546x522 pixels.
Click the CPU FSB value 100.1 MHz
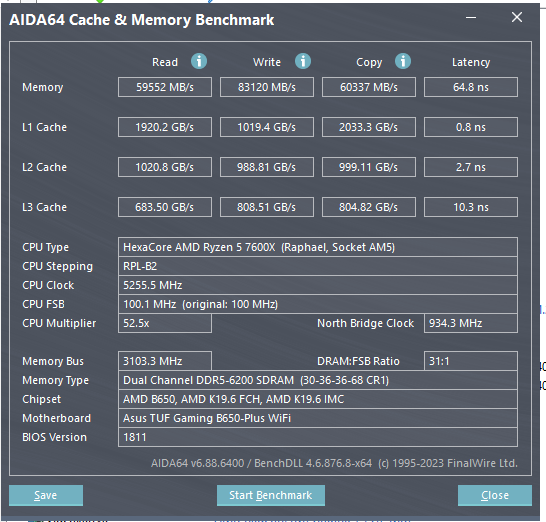[x=318, y=304]
